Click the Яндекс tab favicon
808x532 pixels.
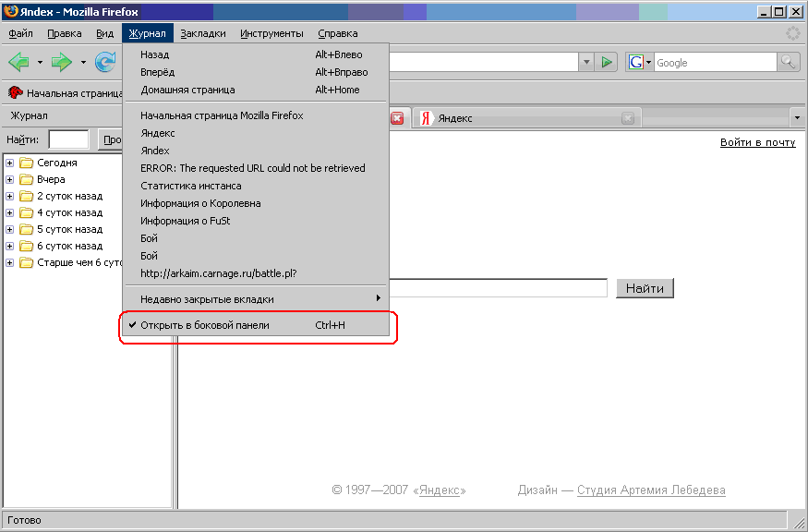click(x=426, y=118)
